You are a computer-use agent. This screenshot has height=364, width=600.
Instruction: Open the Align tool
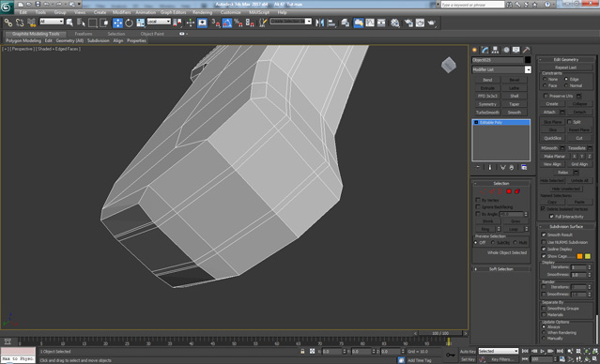point(331,23)
